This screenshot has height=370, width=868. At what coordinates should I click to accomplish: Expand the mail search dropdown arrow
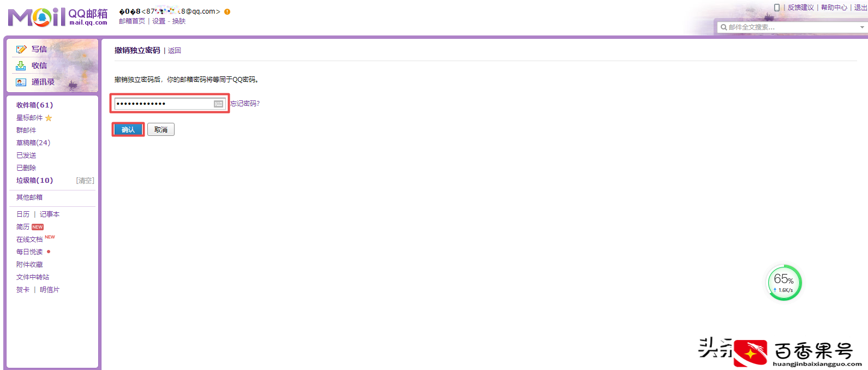click(862, 27)
